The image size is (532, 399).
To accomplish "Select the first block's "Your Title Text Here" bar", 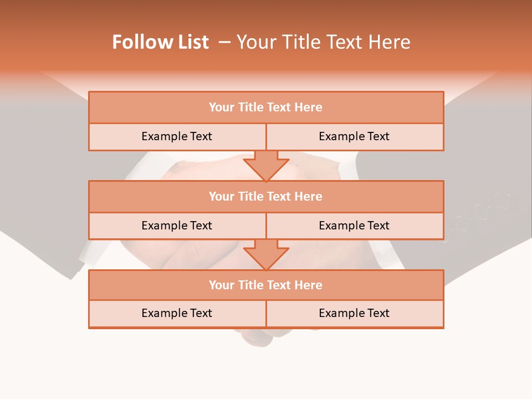I will pos(266,107).
